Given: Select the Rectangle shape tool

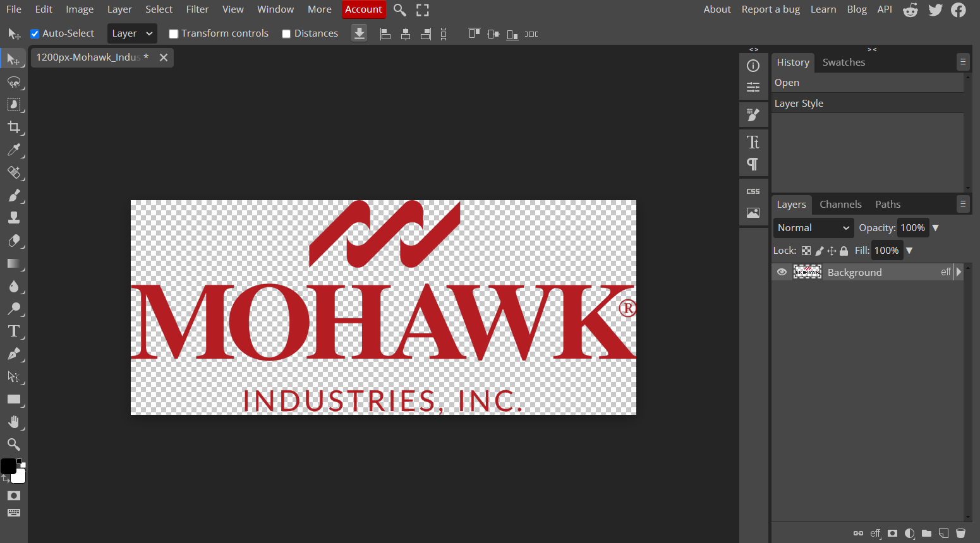Looking at the screenshot, I should coord(13,400).
